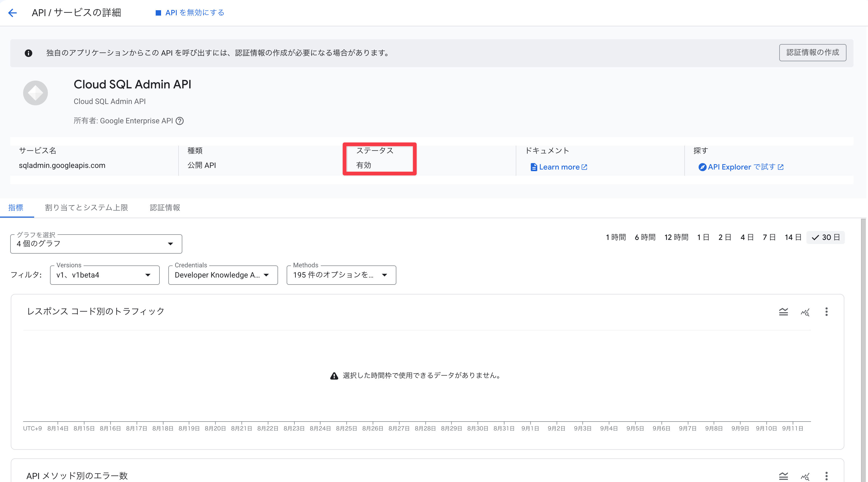Viewport: 868px width, 482px height.
Task: Click the 9月1日 axis label
Action: click(530, 429)
